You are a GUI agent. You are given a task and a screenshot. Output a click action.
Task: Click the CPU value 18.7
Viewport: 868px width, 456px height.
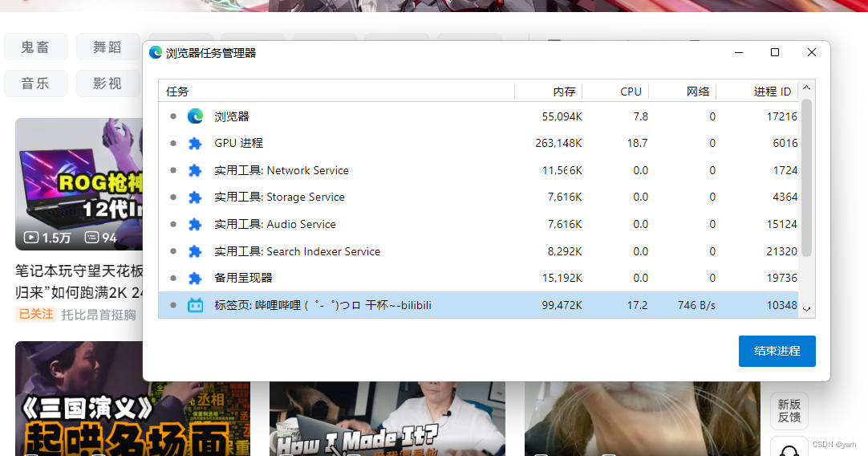coord(637,143)
